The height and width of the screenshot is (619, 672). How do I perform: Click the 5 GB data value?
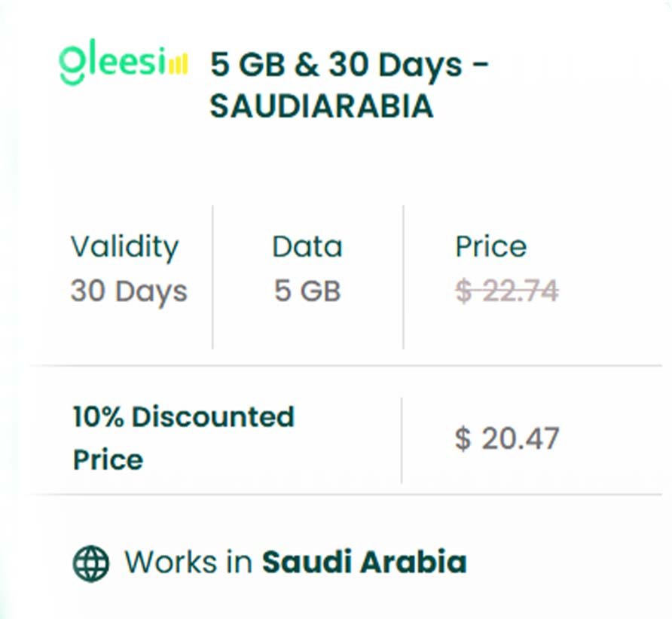(x=307, y=291)
